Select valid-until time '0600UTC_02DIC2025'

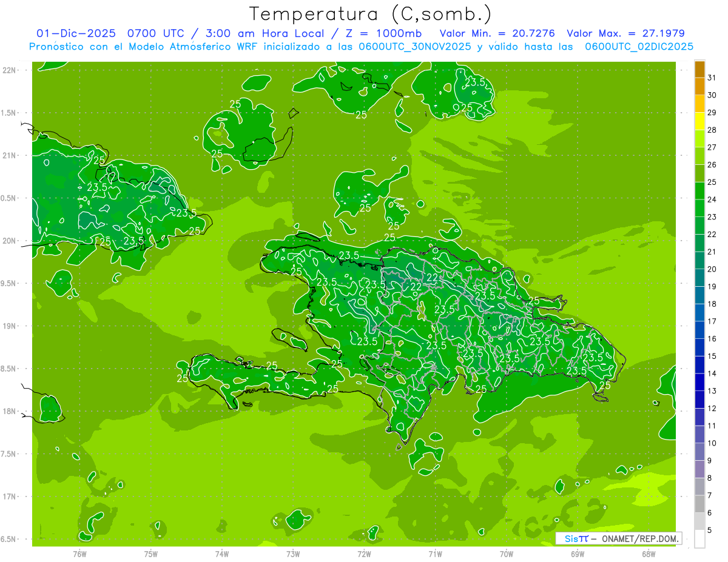click(639, 47)
